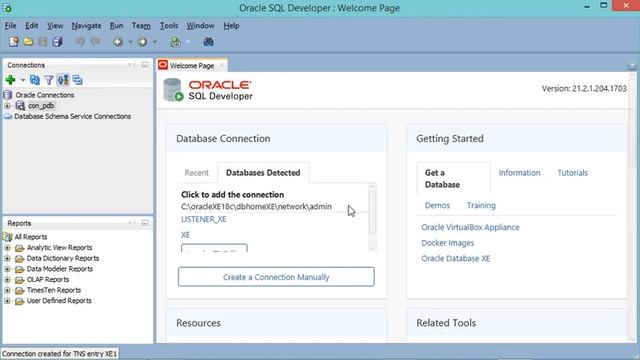640x360 pixels.
Task: Close the Welcome Page tab
Action: pos(222,65)
